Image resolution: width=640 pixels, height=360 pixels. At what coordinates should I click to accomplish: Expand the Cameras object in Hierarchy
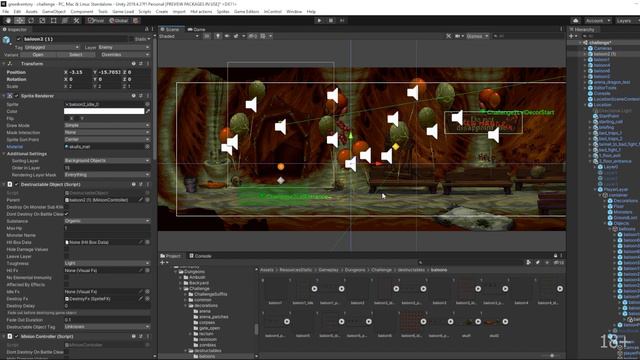[x=585, y=48]
